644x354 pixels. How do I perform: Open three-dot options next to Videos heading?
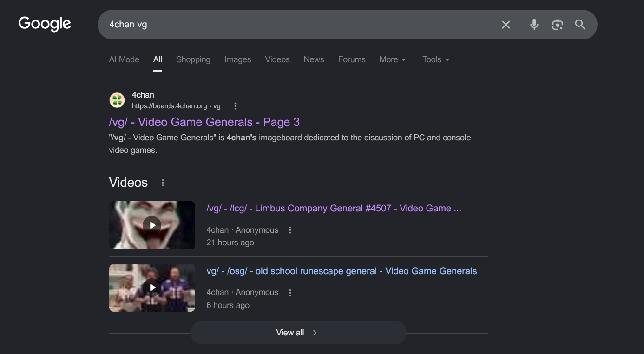pyautogui.click(x=163, y=183)
